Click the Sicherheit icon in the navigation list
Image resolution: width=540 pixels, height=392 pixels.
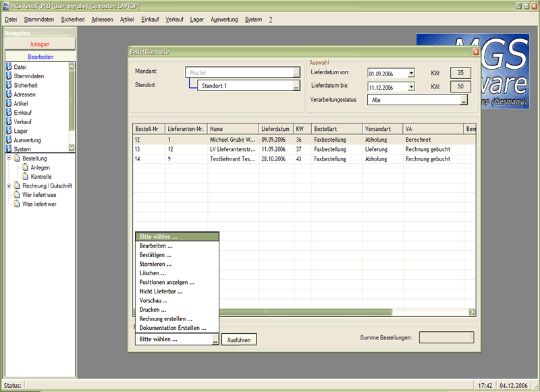click(9, 85)
